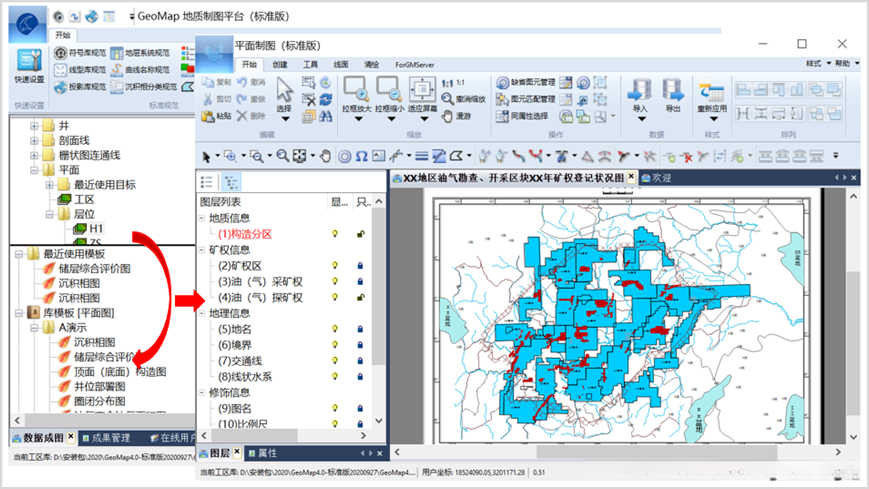Switch to the 线面 ribbon tab
Image resolution: width=869 pixels, height=489 pixels.
[341, 64]
